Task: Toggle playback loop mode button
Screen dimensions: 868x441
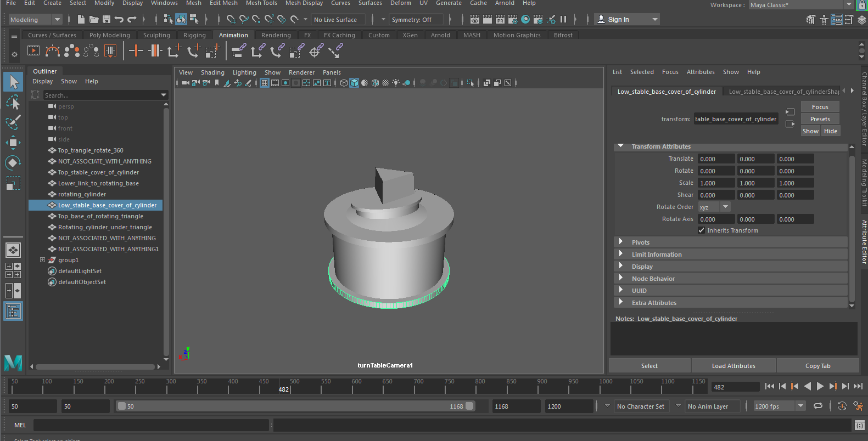Action: click(x=818, y=406)
